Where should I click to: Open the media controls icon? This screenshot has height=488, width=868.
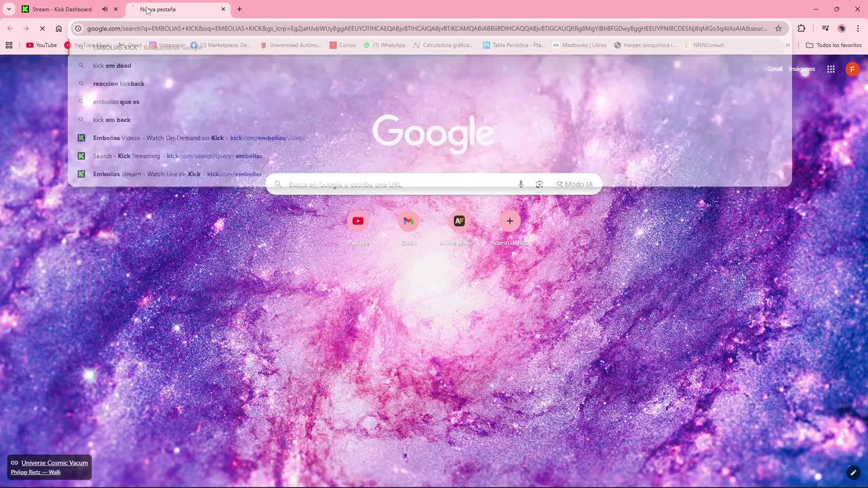click(825, 28)
